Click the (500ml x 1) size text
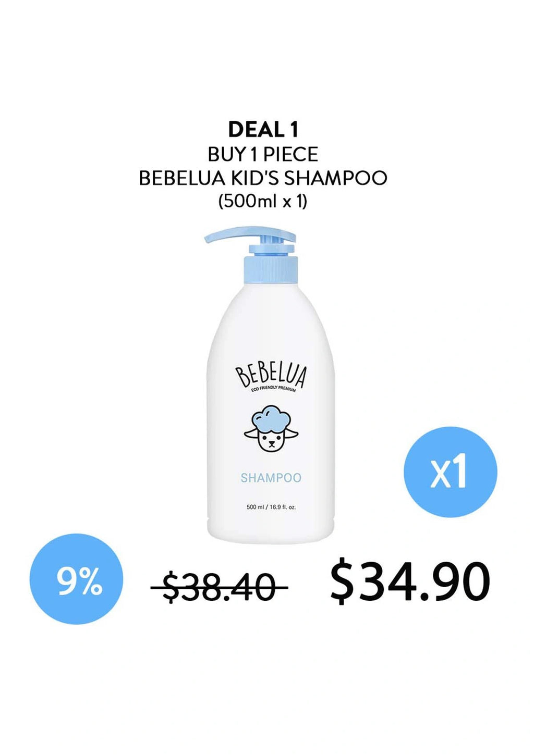Screen dimensions: 534x756 263,201
